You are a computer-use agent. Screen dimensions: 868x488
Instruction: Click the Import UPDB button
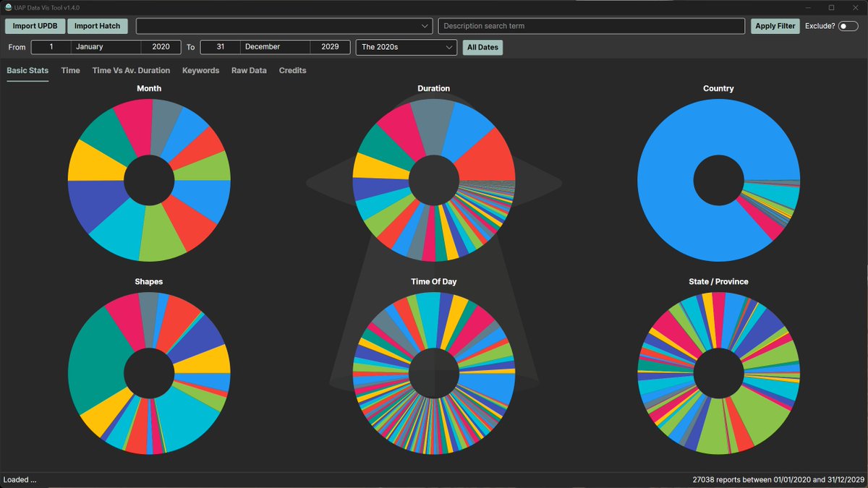(35, 26)
